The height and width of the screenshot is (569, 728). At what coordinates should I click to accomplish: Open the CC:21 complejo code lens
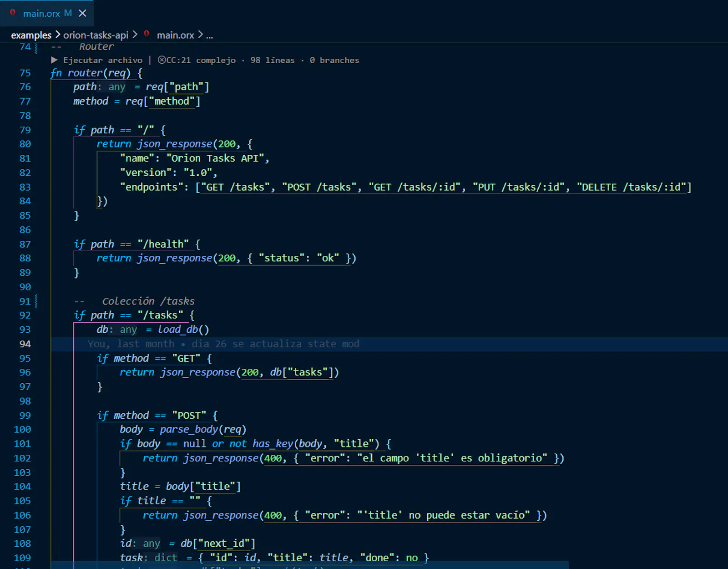(197, 60)
